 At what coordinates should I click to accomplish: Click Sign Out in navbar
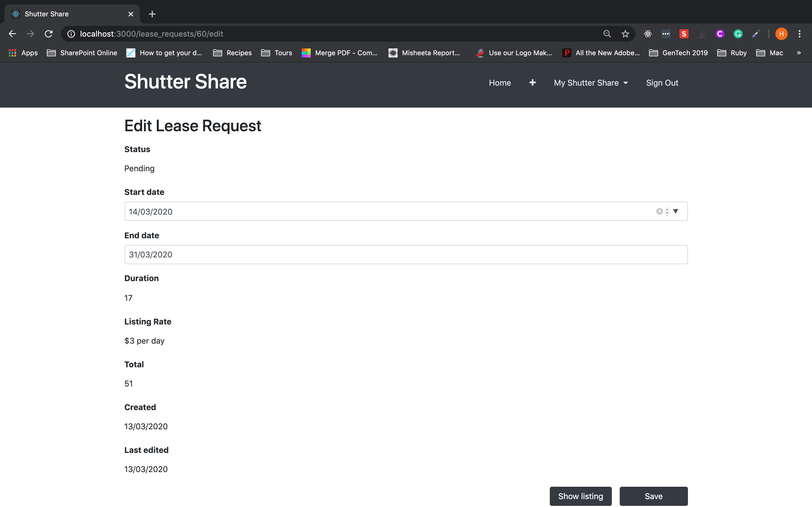662,83
